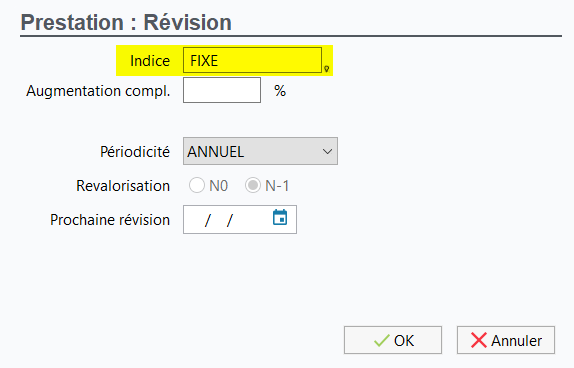Open the Périodicité ANNUEL combo box
Screen dimensions: 574x368
coord(260,151)
